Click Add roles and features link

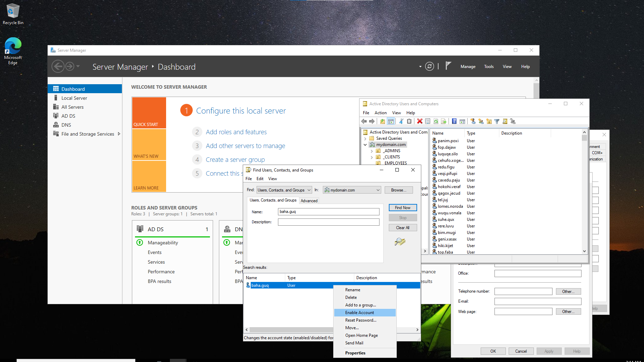[x=236, y=132]
